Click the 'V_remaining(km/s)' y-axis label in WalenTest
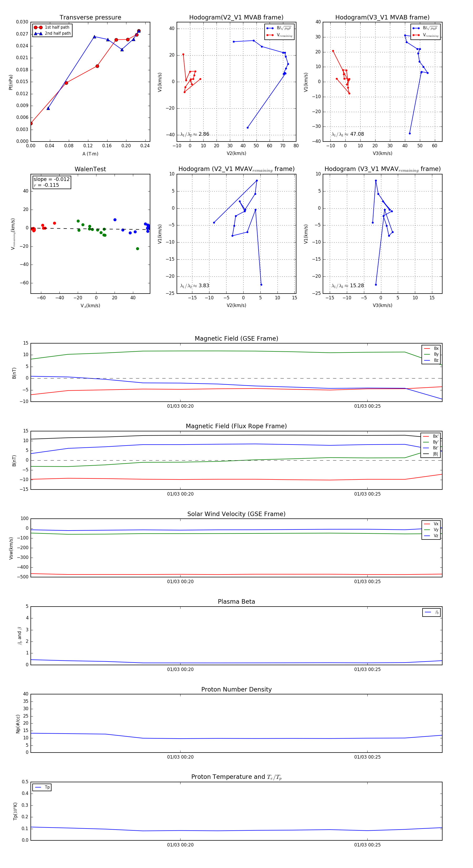 click(x=13, y=234)
